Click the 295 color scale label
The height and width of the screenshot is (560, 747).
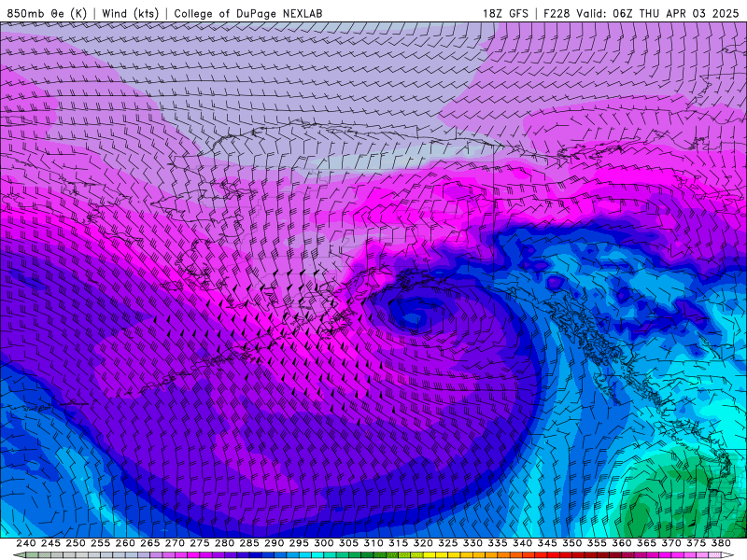[299, 543]
